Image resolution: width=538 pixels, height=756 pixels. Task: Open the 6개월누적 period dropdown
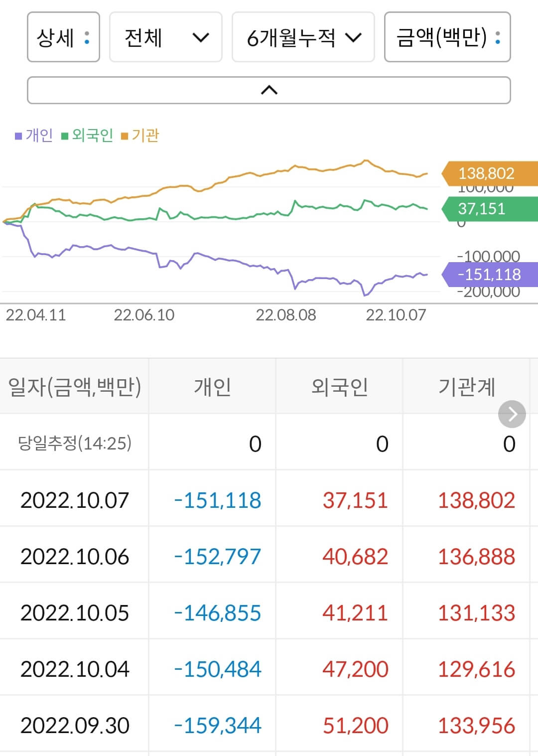pos(303,38)
